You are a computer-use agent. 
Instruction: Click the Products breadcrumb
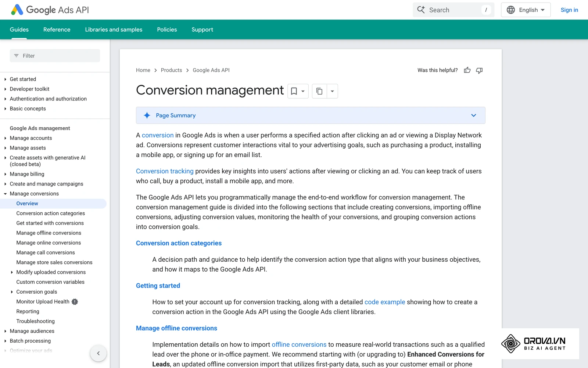click(171, 70)
